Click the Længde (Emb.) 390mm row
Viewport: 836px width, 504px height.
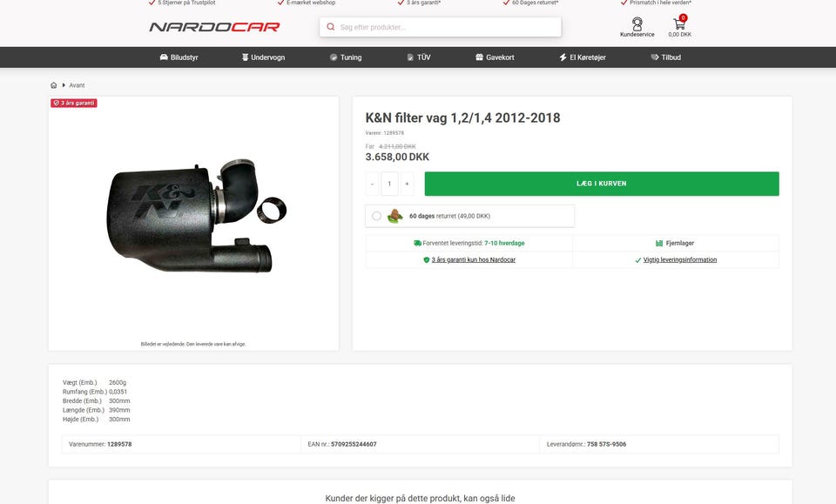point(96,410)
